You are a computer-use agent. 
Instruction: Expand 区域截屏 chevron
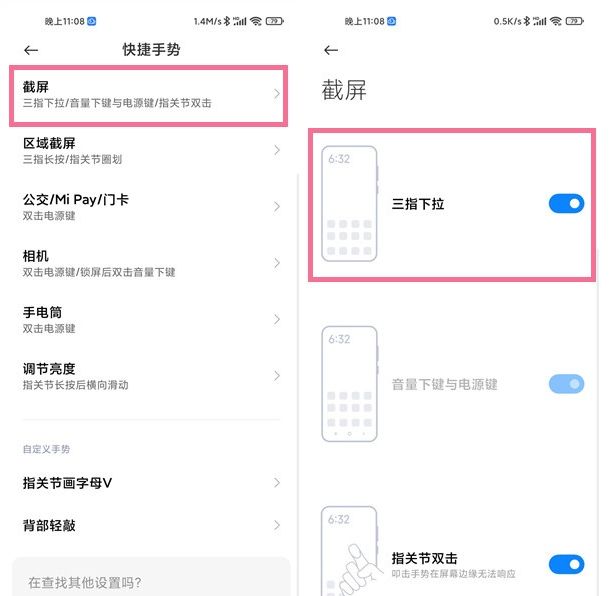[277, 150]
